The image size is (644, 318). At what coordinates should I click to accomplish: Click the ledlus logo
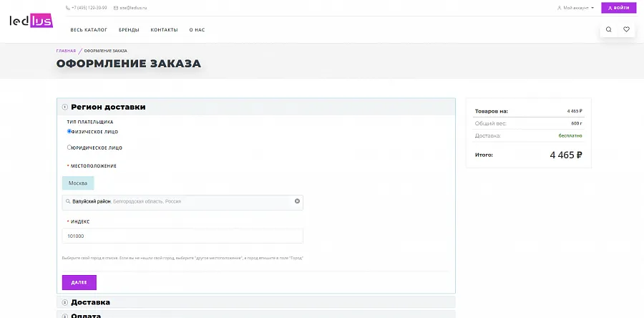point(31,21)
